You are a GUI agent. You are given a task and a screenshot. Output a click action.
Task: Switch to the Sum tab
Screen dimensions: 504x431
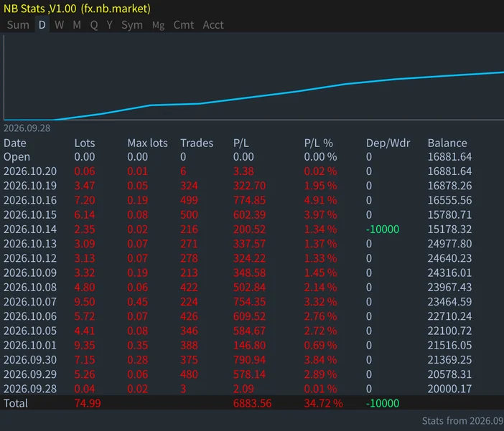click(x=18, y=25)
